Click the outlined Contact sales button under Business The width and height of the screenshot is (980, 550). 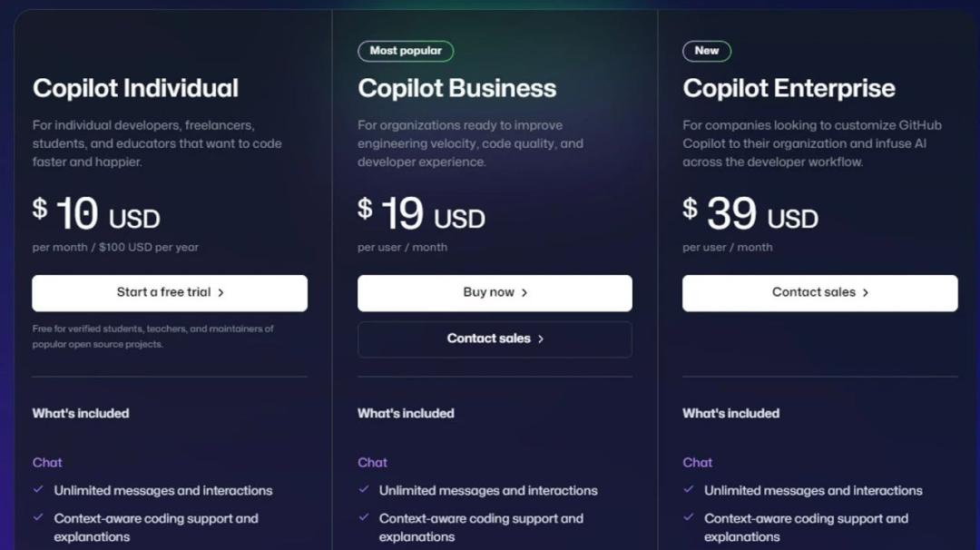click(495, 339)
